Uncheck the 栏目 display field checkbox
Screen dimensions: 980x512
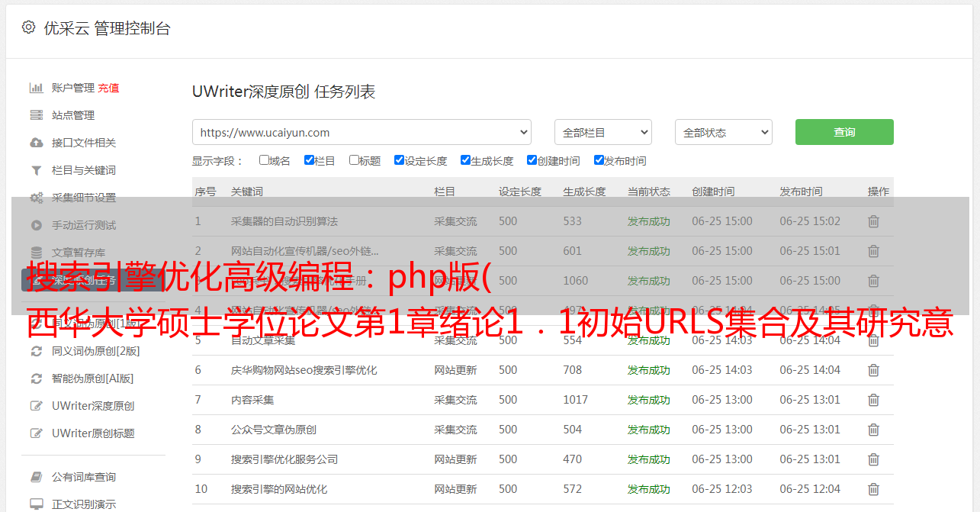tap(309, 160)
